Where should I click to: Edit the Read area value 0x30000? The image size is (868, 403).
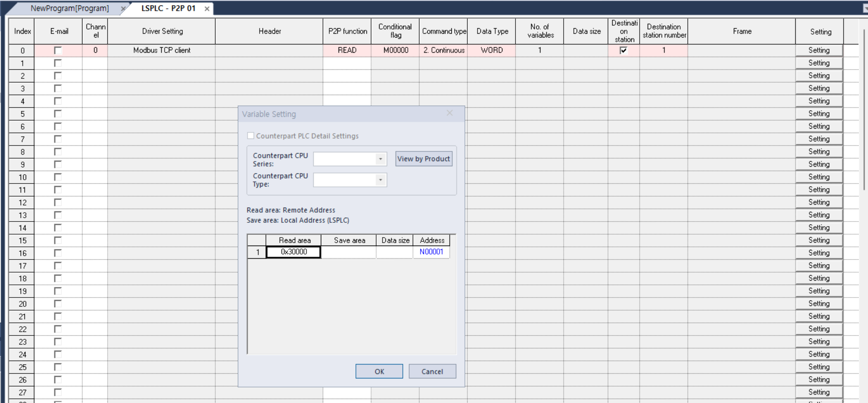pos(293,252)
